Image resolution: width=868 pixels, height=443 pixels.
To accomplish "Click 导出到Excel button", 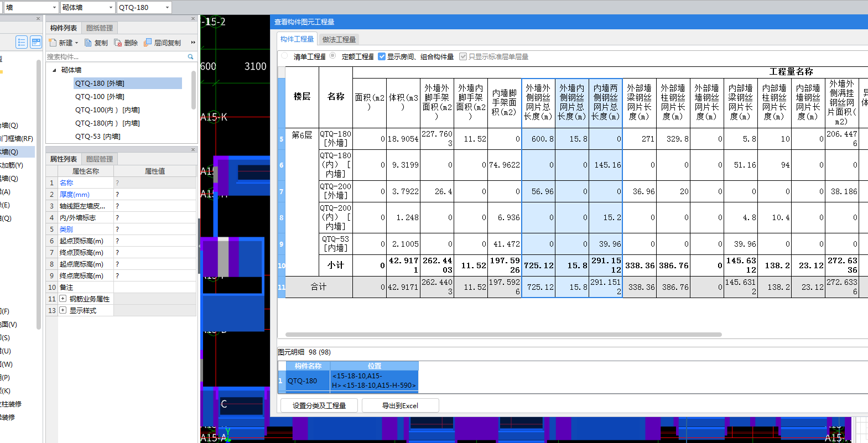I will click(x=401, y=405).
